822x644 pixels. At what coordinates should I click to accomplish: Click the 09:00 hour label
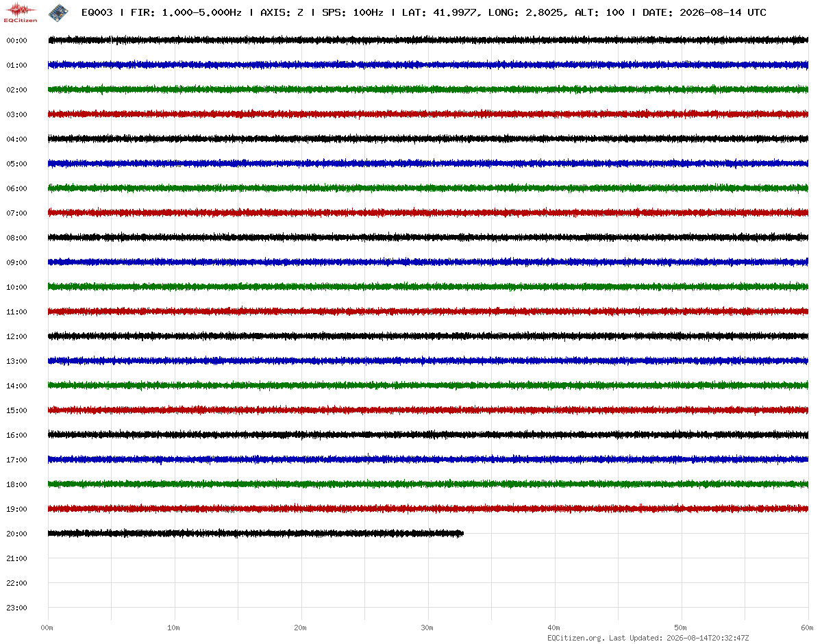tap(16, 262)
